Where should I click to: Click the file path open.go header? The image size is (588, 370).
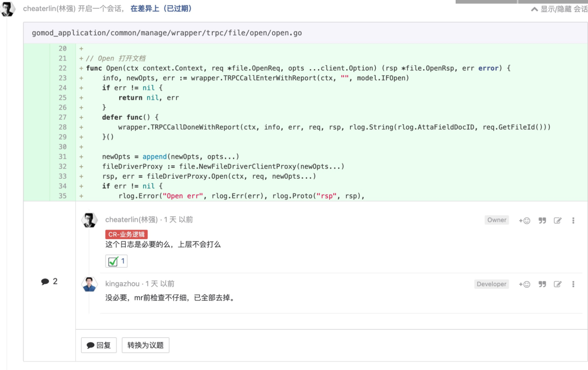click(167, 33)
